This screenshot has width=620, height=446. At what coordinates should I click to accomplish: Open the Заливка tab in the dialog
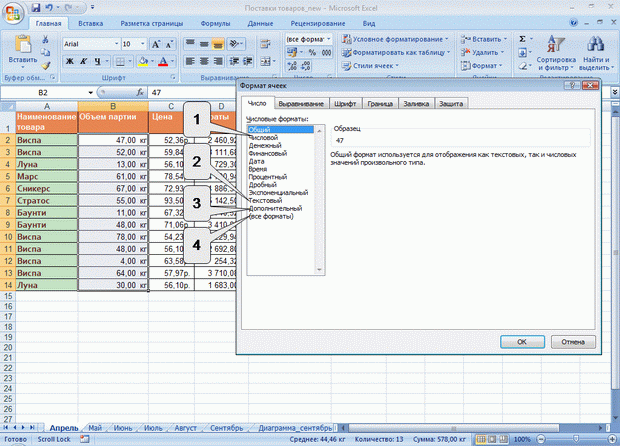pyautogui.click(x=416, y=104)
